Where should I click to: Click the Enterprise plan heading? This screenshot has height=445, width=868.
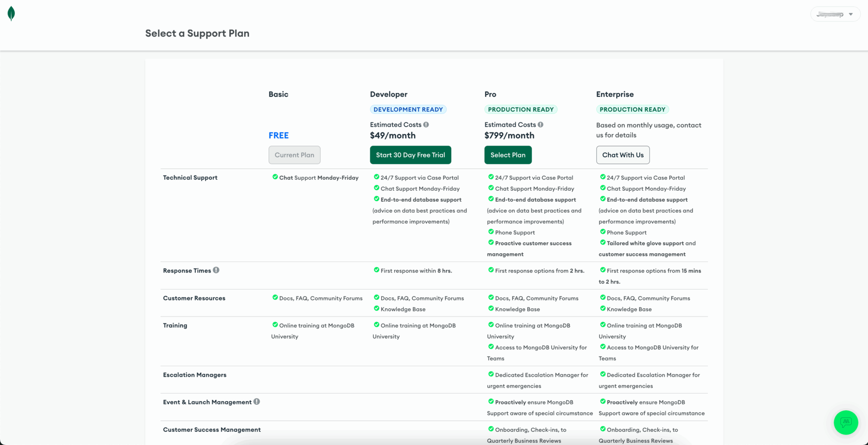click(614, 94)
